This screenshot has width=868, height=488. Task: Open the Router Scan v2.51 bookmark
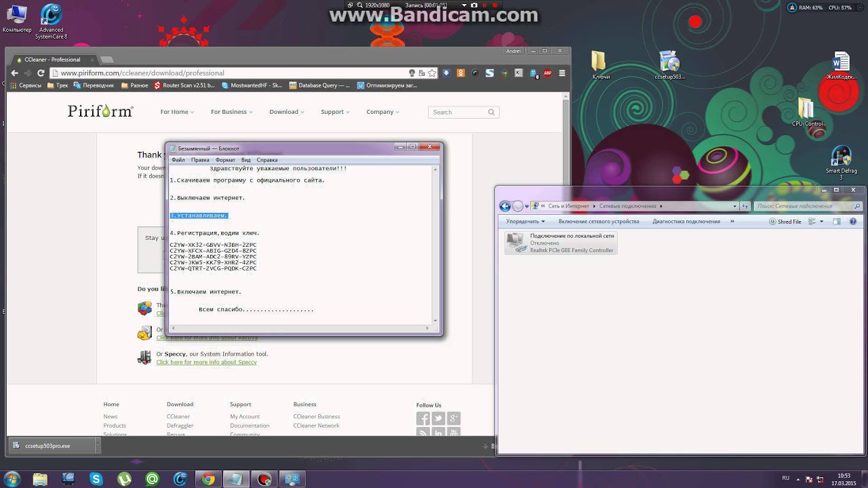click(x=184, y=85)
